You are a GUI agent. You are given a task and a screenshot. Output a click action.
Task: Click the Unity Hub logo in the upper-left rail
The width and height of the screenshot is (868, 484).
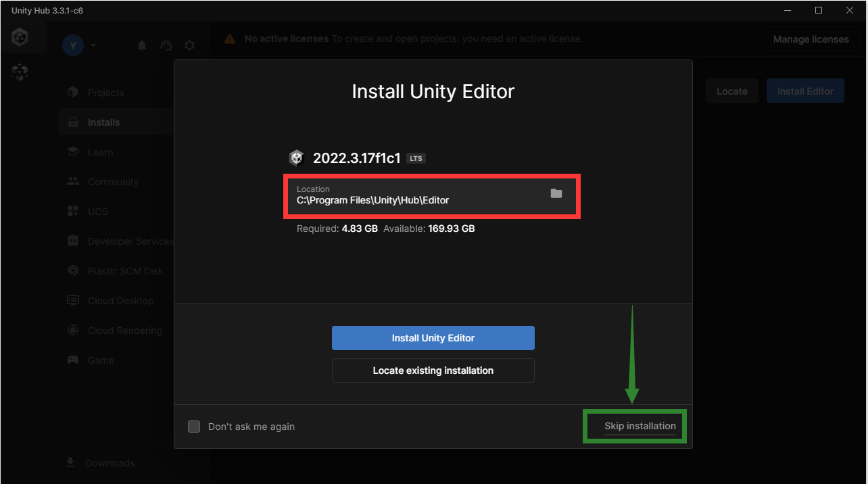tap(20, 39)
